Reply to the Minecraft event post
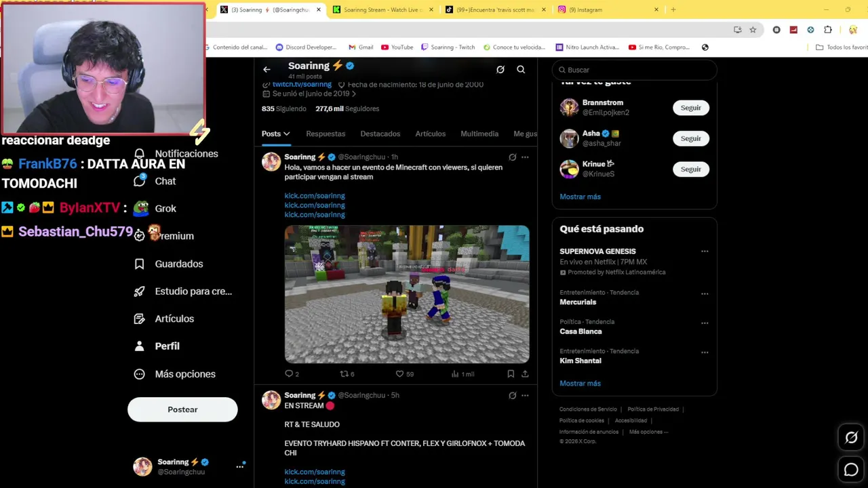This screenshot has width=868, height=488. point(292,374)
